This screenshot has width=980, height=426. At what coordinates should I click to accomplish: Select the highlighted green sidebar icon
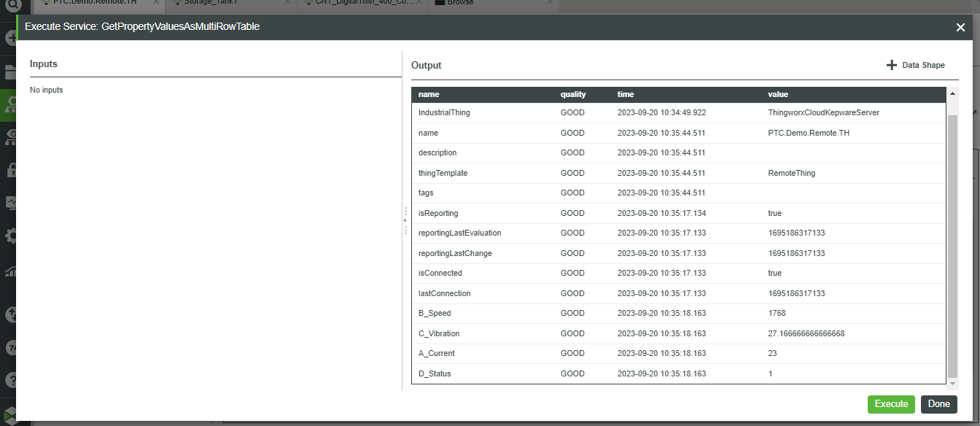11,104
